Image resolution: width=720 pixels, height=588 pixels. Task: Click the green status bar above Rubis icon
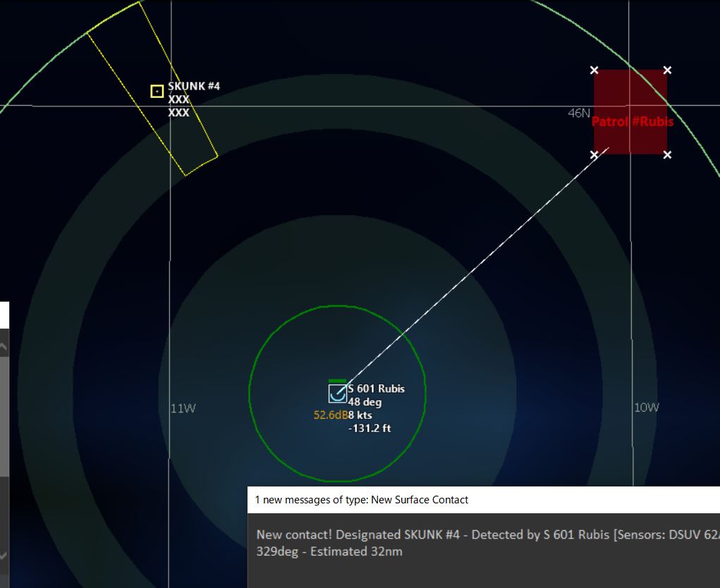pyautogui.click(x=337, y=381)
